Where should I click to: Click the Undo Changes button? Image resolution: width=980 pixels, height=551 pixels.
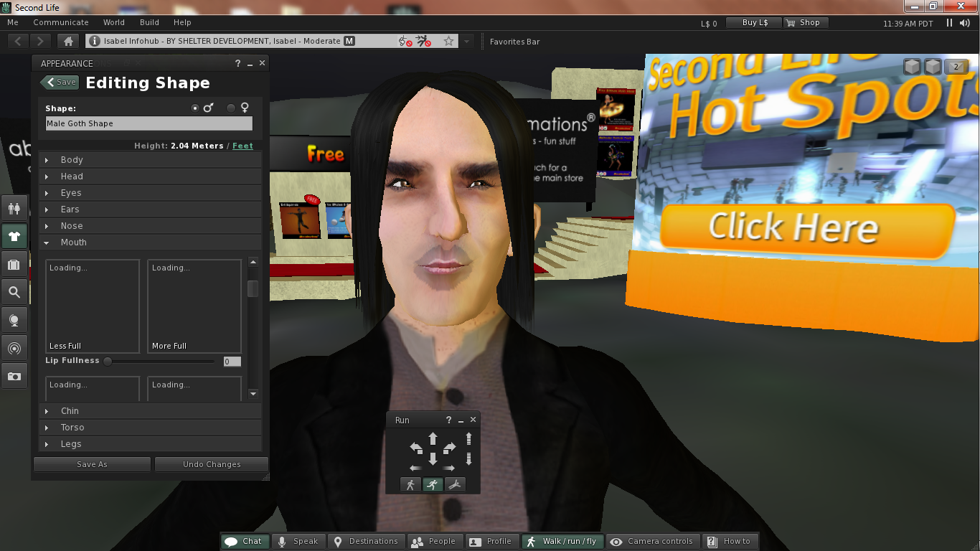212,464
